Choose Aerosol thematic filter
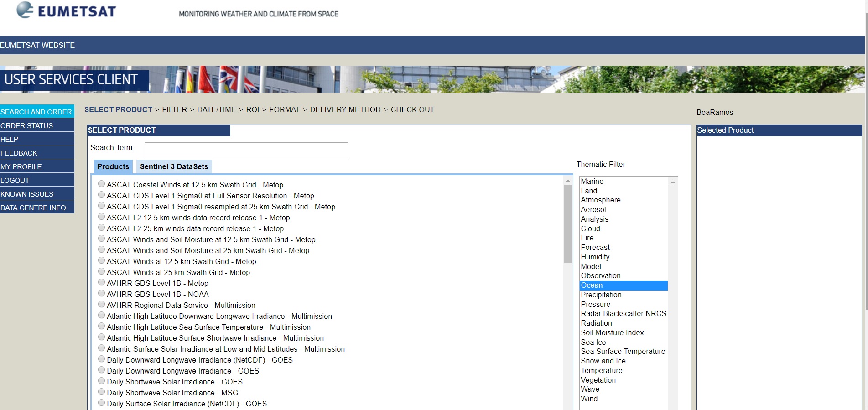 point(624,209)
